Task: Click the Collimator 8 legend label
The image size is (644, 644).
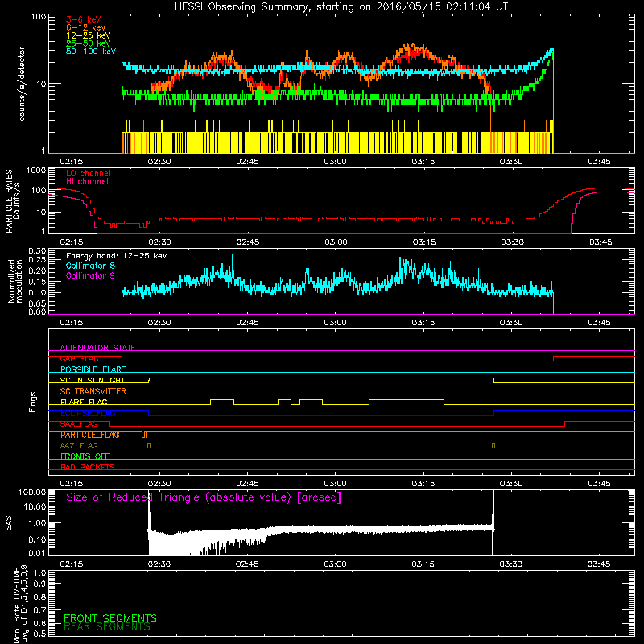Action: pos(90,266)
